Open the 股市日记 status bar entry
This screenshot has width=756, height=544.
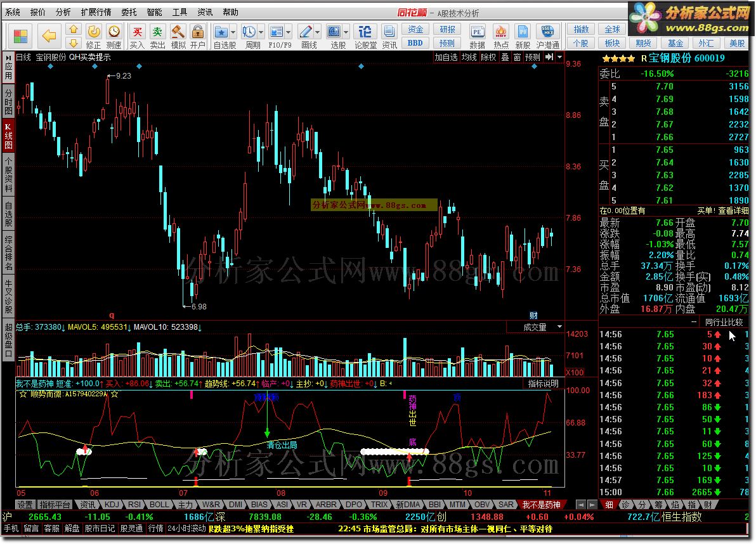pos(100,529)
